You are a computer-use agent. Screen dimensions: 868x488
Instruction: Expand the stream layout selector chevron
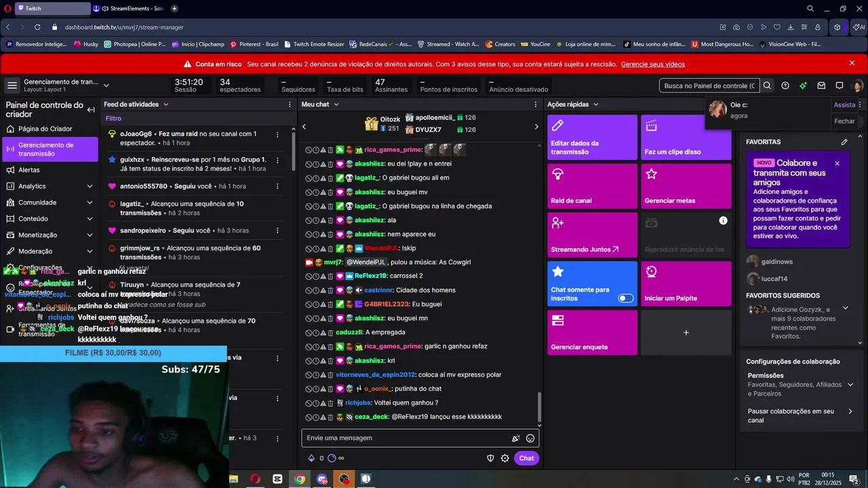[106, 85]
